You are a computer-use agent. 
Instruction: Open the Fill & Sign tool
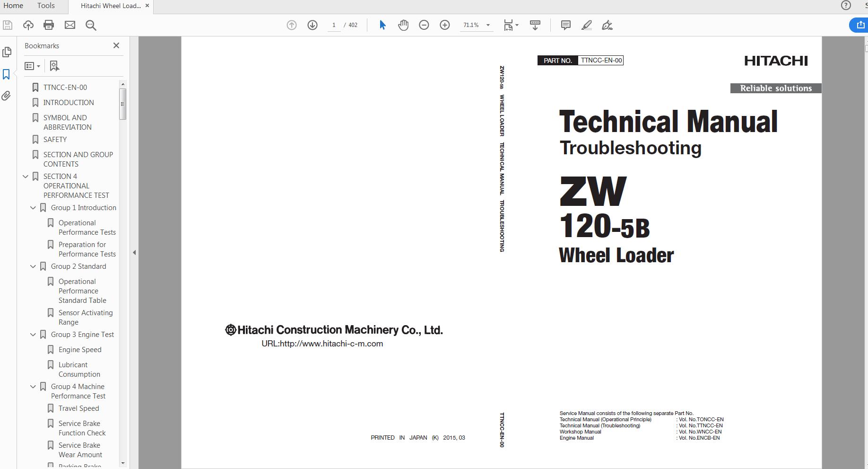[x=608, y=25]
